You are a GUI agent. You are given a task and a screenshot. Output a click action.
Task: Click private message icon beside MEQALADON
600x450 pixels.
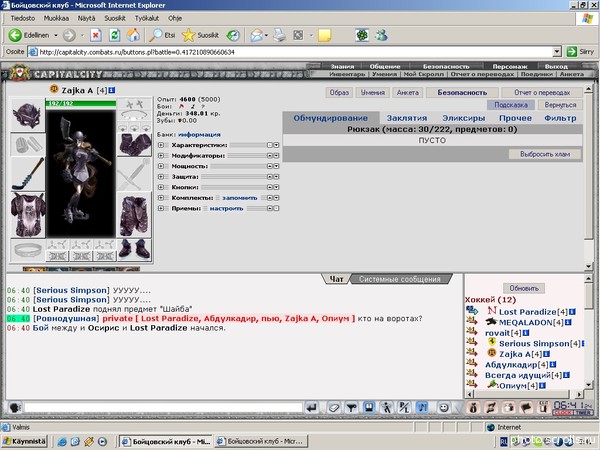click(471, 322)
